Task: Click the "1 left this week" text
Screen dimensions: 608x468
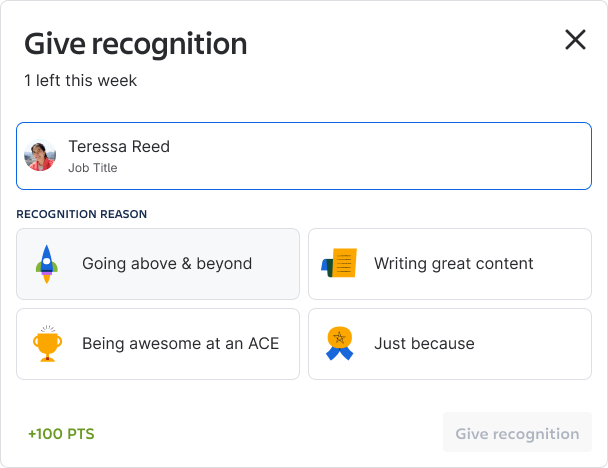Action: click(80, 80)
